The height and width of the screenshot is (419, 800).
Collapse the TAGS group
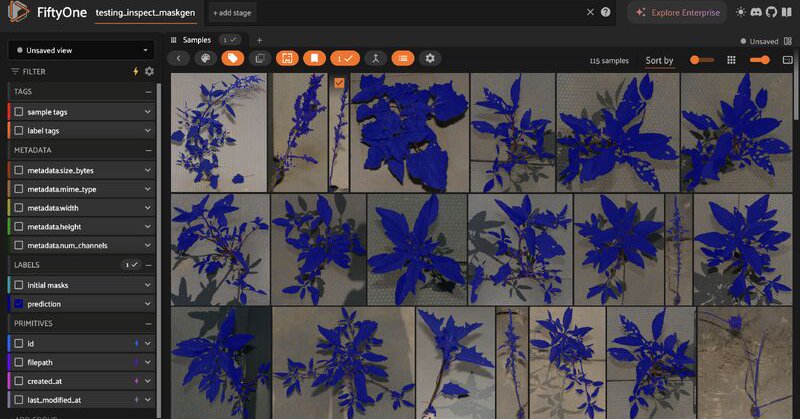[148, 92]
